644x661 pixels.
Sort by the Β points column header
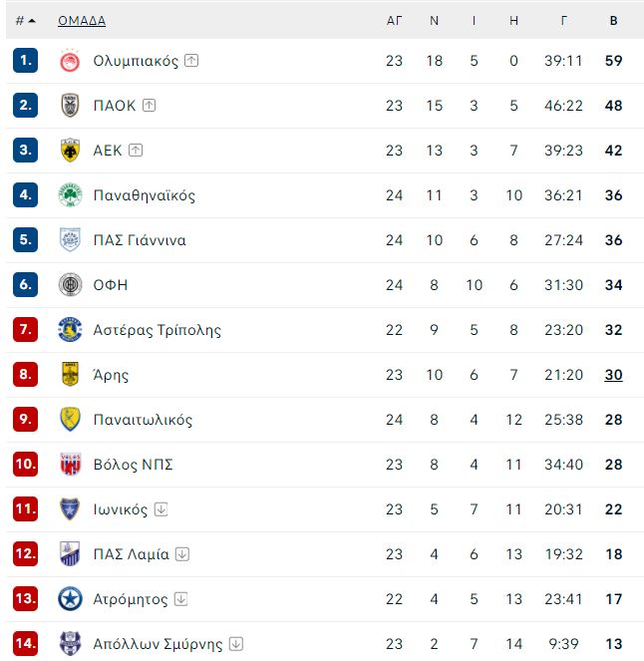614,20
